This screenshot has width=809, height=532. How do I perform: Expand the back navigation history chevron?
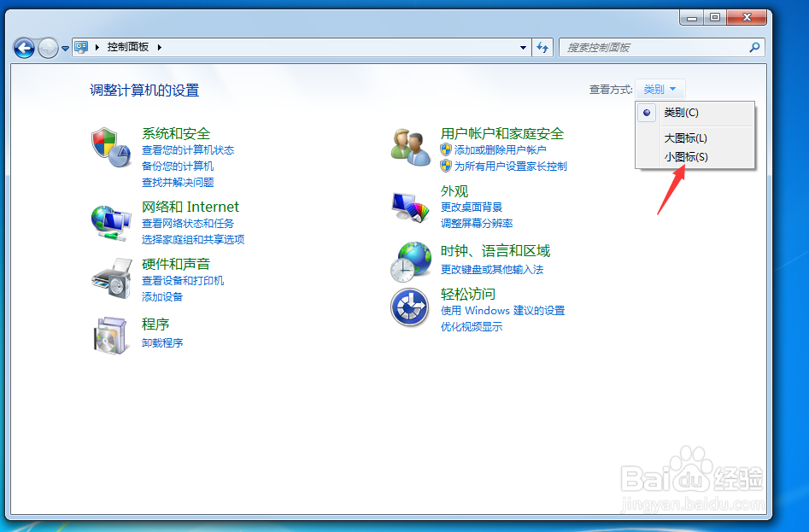click(63, 48)
